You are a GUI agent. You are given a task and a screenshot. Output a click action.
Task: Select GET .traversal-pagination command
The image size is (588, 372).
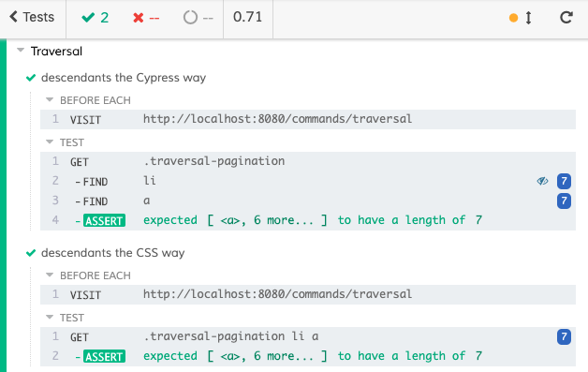coord(308,161)
